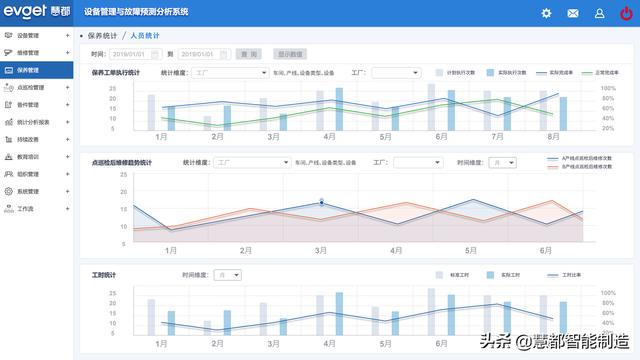The image size is (640, 360).
Task: Toggle 实际完成率 legend line
Action: point(555,73)
